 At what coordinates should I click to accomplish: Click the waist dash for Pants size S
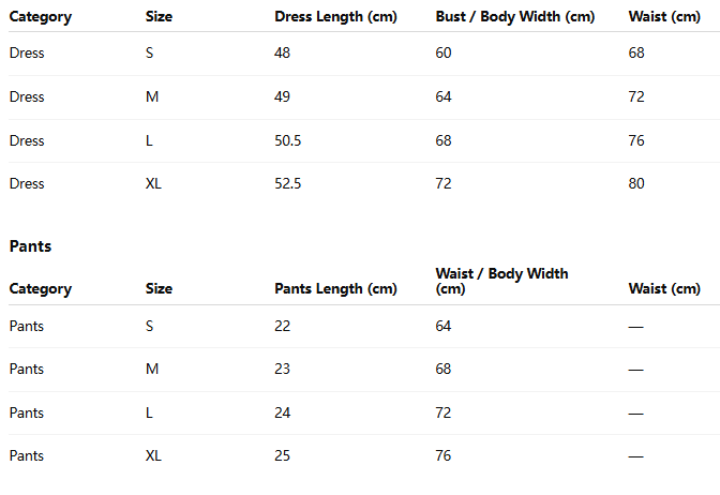point(636,326)
